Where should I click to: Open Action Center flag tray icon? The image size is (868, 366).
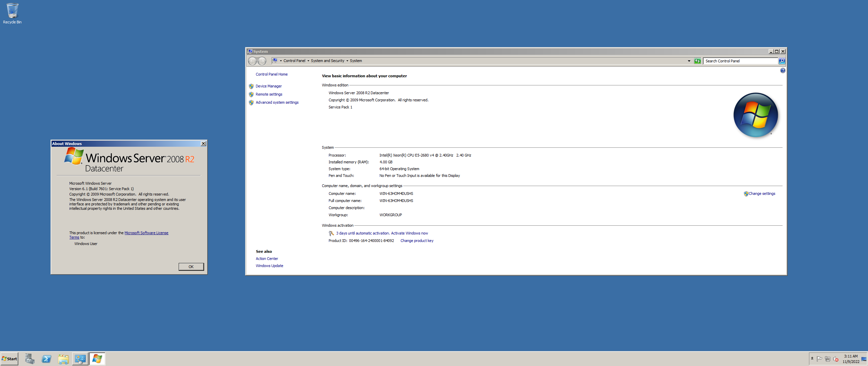coord(819,359)
